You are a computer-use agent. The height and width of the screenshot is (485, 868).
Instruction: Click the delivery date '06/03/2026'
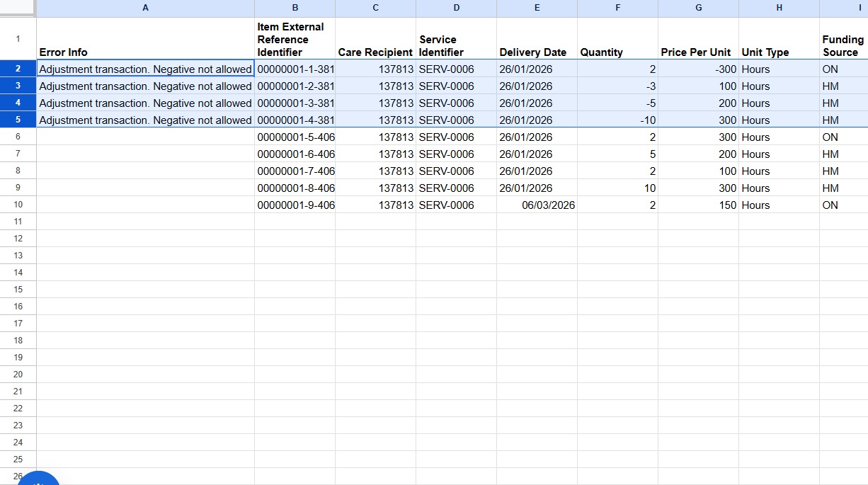click(x=537, y=205)
